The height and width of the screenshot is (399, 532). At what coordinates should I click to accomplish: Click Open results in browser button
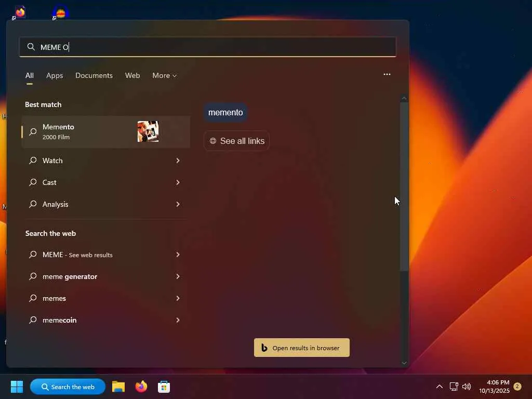pos(302,348)
